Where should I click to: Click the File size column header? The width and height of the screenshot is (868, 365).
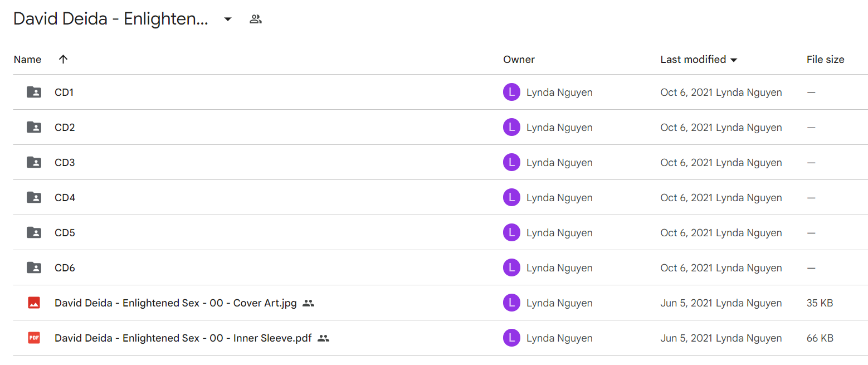coord(825,59)
